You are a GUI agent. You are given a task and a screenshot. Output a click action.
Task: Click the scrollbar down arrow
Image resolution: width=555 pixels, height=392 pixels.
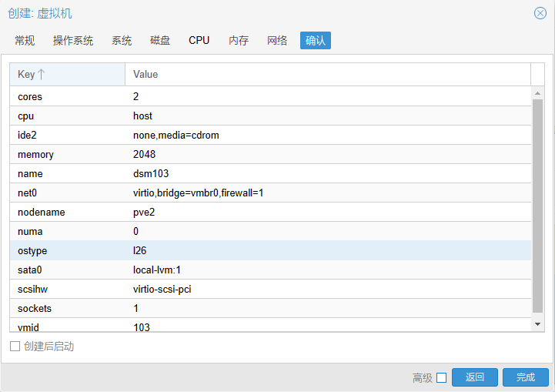coord(537,324)
